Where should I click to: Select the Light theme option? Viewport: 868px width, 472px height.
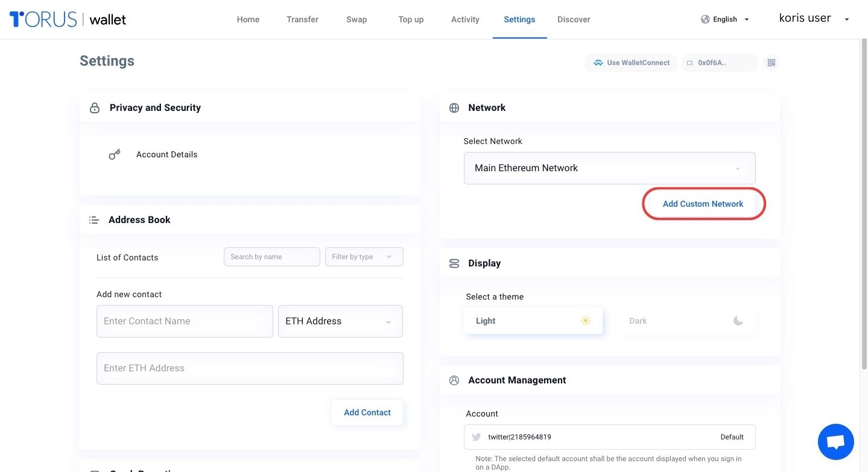(533, 321)
